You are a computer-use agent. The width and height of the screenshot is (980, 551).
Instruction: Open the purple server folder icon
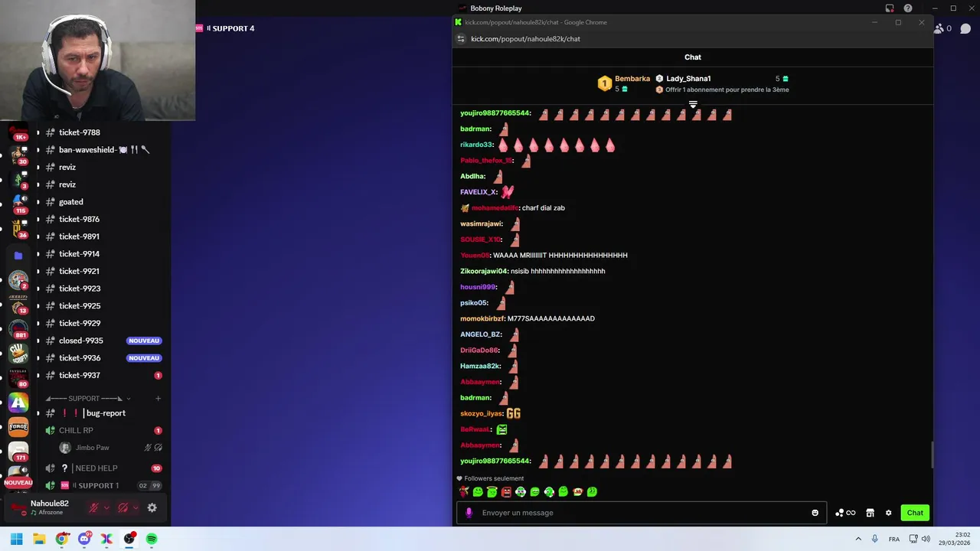coord(18,256)
